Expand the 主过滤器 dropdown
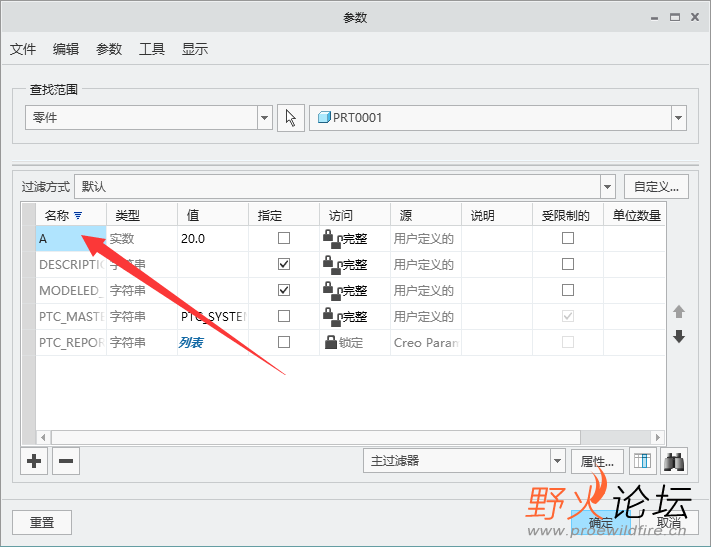 (558, 461)
